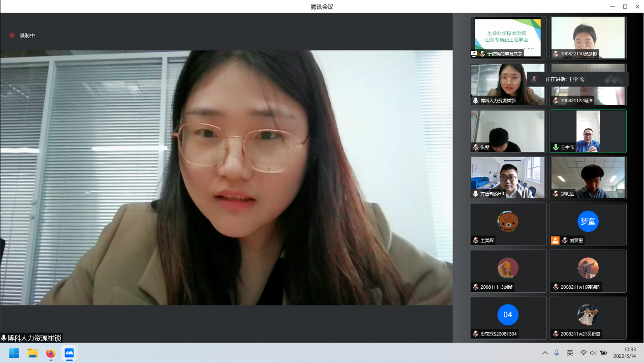Switch the 英 input method indicator
The image size is (644, 363).
[x=570, y=353]
